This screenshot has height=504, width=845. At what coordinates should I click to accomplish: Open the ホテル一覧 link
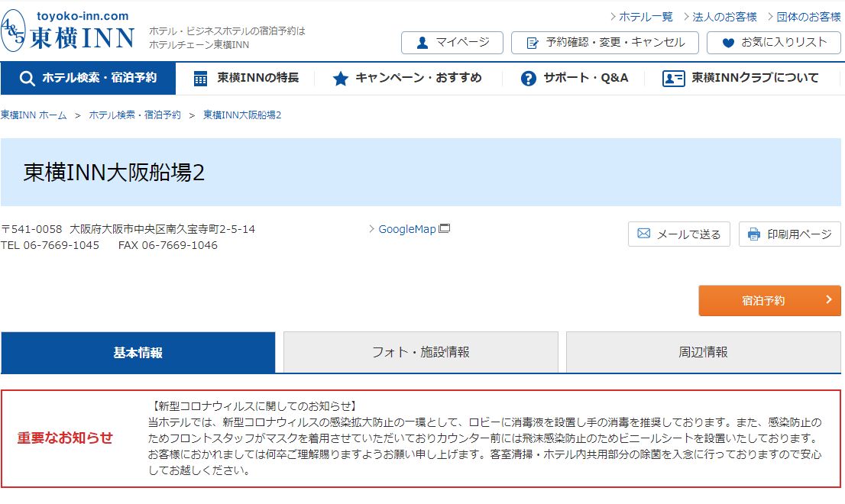(646, 17)
